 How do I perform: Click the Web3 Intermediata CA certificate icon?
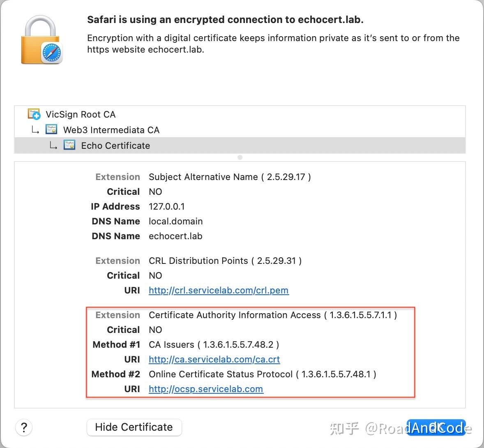click(51, 129)
